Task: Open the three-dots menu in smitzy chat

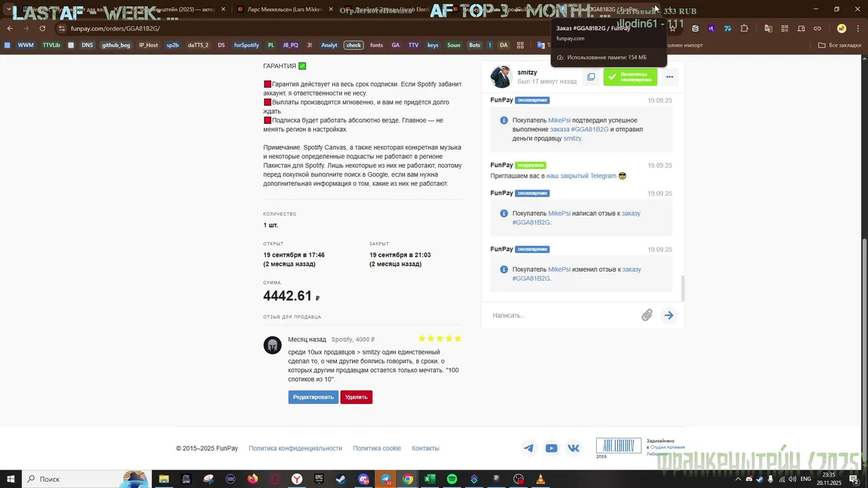Action: 669,77
